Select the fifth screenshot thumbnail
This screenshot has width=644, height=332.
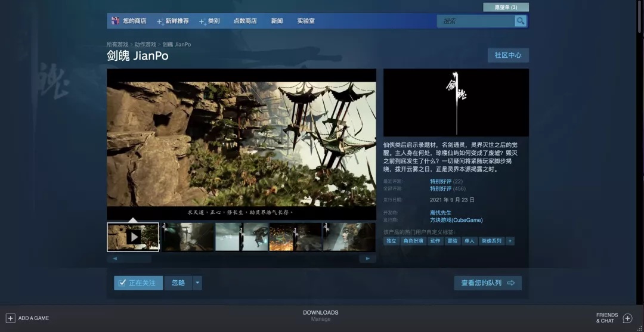(349, 237)
